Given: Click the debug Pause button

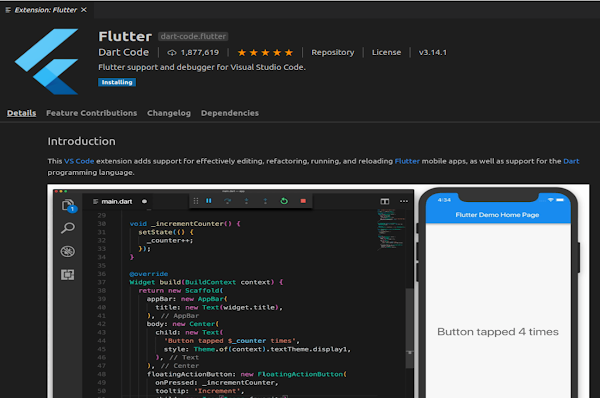Looking at the screenshot, I should 209,201.
